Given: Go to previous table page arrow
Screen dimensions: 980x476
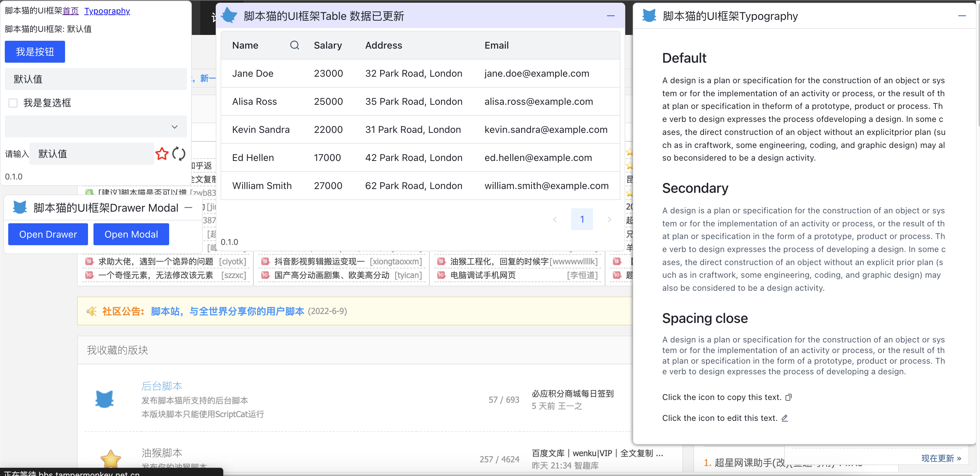Looking at the screenshot, I should [x=555, y=219].
